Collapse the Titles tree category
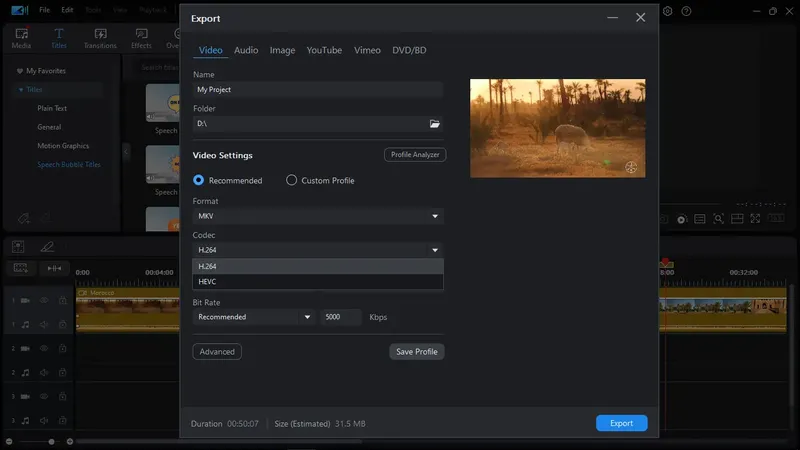This screenshot has height=450, width=800. click(21, 90)
